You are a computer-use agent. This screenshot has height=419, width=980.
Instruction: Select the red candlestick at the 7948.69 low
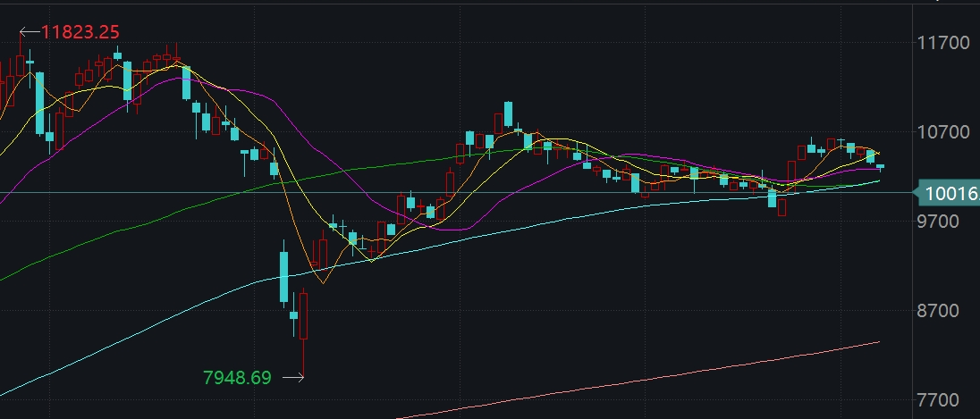pyautogui.click(x=304, y=333)
